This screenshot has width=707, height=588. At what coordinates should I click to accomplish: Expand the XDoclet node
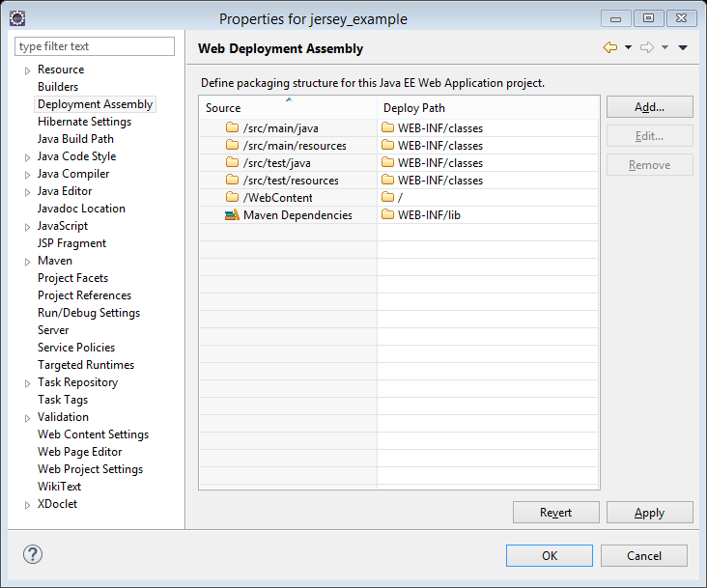point(27,505)
